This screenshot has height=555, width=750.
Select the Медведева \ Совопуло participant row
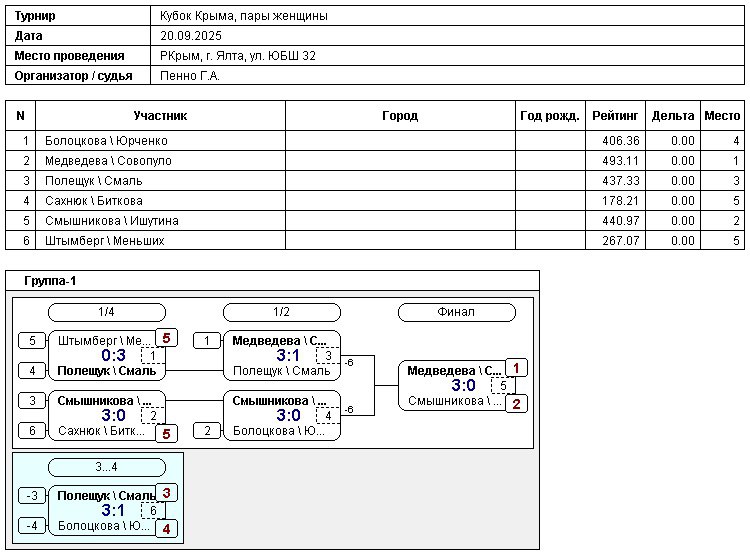(108, 161)
